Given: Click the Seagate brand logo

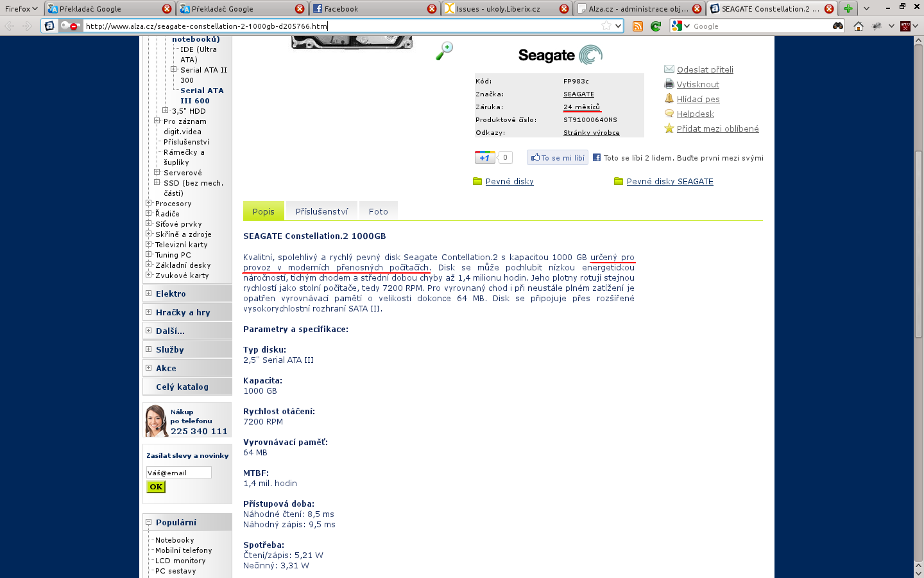Looking at the screenshot, I should [x=560, y=55].
